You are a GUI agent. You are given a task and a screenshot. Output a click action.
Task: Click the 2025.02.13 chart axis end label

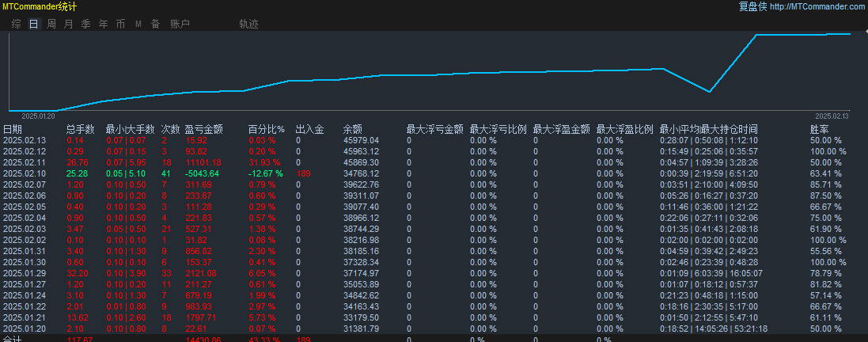click(x=832, y=116)
